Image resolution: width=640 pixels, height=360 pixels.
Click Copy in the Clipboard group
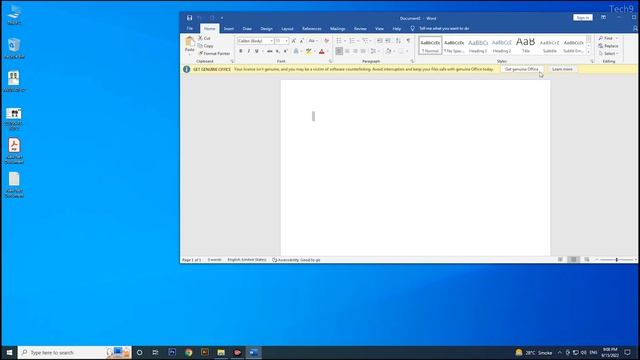(206, 46)
